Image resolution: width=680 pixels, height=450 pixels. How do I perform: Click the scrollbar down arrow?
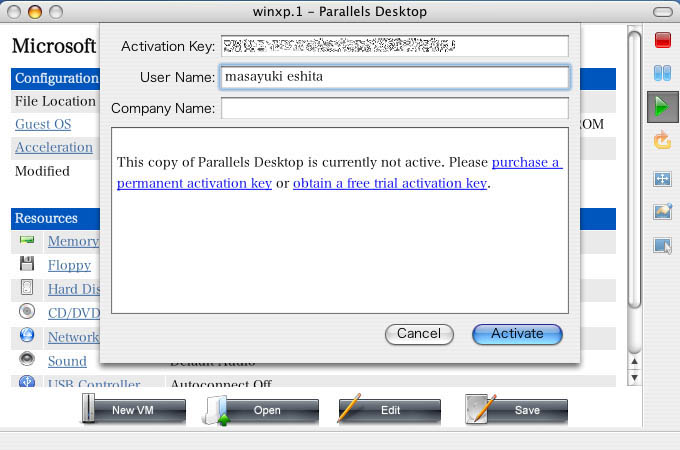click(633, 377)
